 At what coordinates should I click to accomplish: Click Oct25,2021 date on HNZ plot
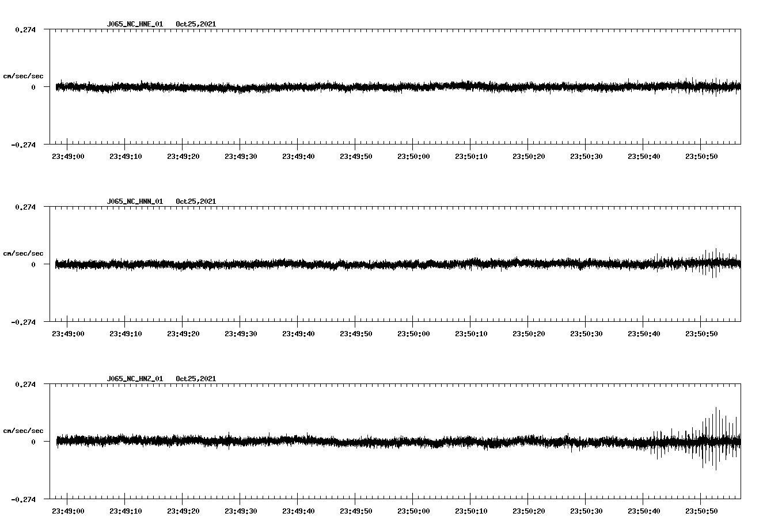(x=196, y=379)
